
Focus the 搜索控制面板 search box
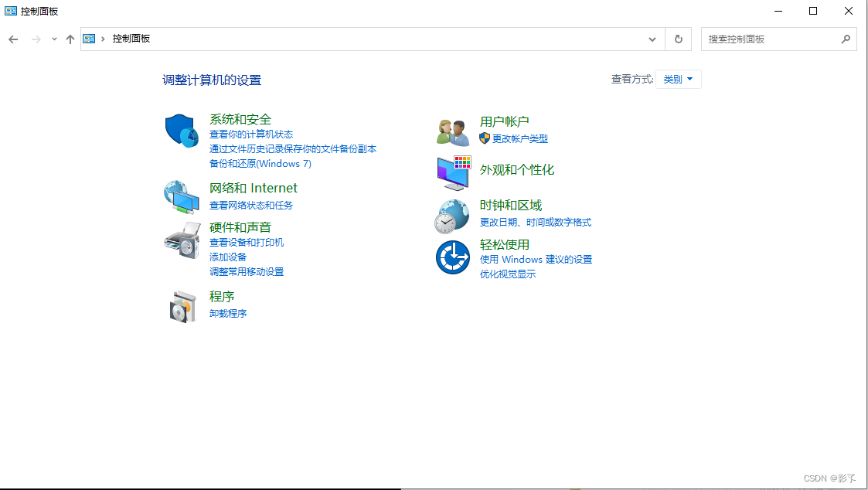click(779, 39)
